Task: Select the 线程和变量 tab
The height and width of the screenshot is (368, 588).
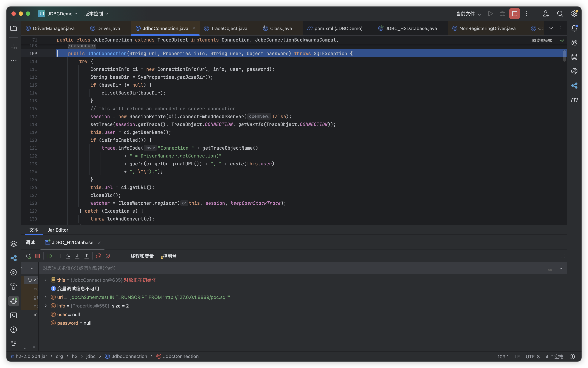Action: tap(142, 256)
